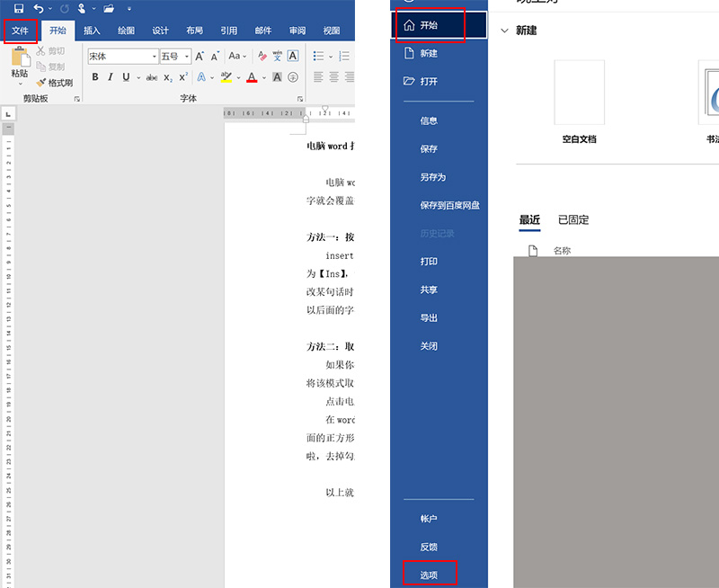
Task: Collapse the 新建 section chevron
Action: [x=506, y=30]
